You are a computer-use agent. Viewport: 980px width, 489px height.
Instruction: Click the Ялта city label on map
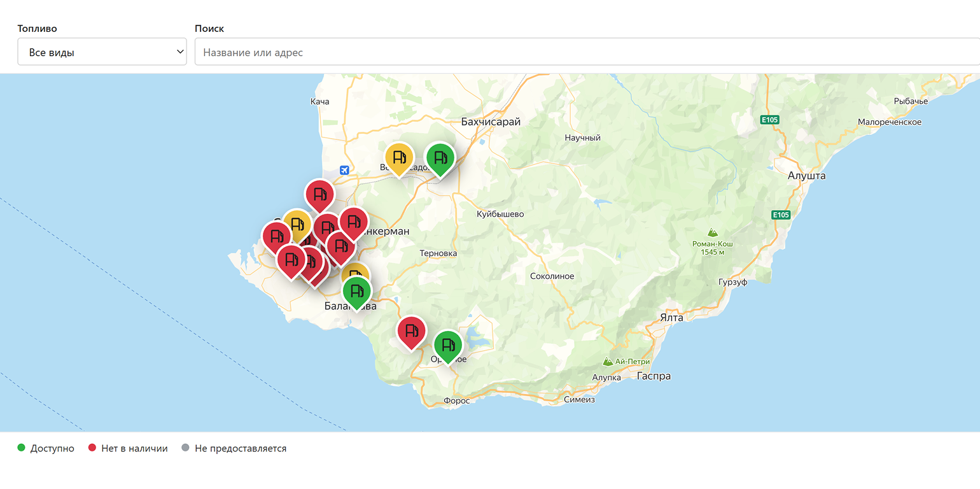coord(671,317)
